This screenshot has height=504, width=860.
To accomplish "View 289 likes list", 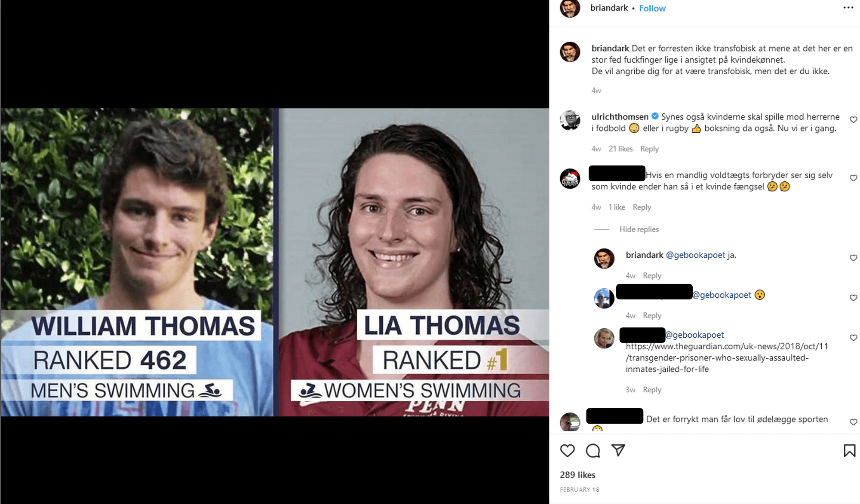I will tap(577, 475).
